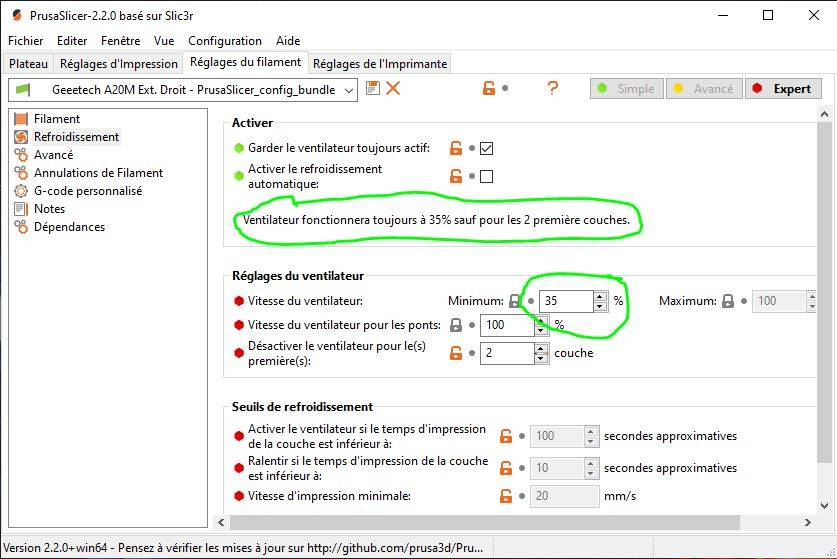Decrease Minimum fan speed with down arrow
Viewport: 837px width, 559px height.
(x=600, y=306)
